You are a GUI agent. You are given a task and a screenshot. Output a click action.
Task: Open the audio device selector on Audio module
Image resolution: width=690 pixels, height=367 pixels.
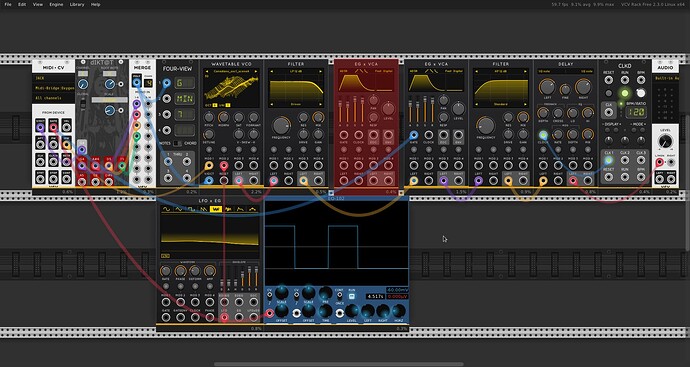pyautogui.click(x=665, y=78)
